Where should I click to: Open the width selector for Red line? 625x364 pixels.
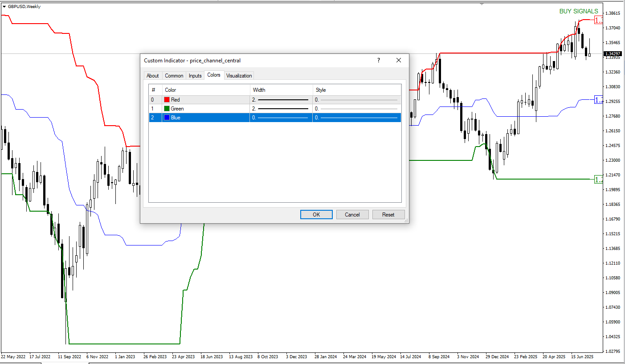(x=281, y=100)
